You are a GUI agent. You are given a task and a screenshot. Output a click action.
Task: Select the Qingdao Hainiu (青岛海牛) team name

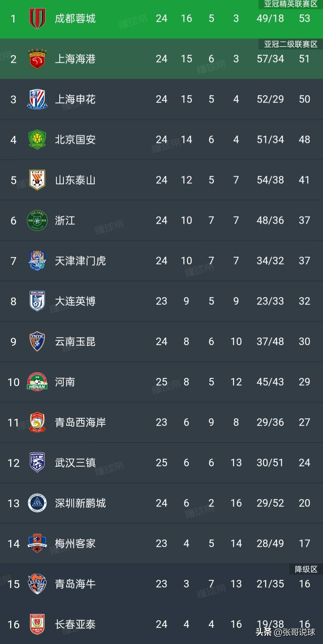coord(75,584)
